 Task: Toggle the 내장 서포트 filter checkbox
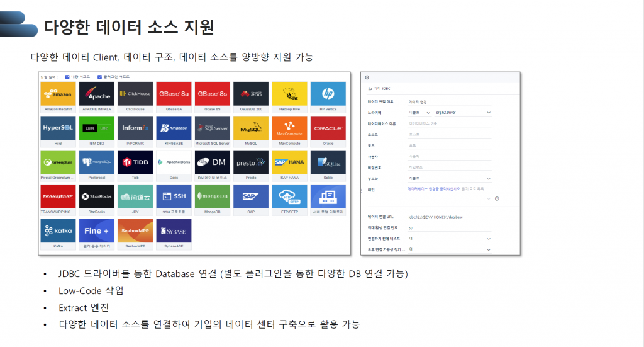coord(67,76)
